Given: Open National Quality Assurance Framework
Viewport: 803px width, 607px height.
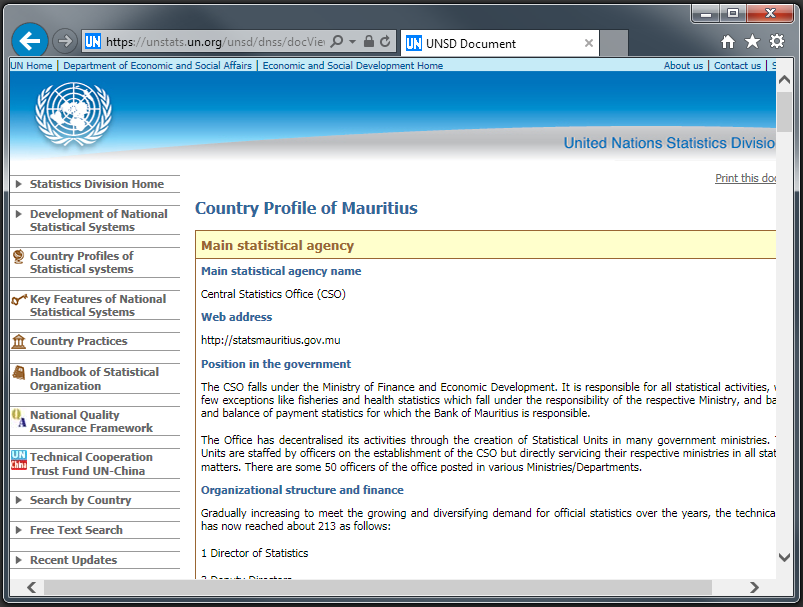Looking at the screenshot, I should pos(91,421).
